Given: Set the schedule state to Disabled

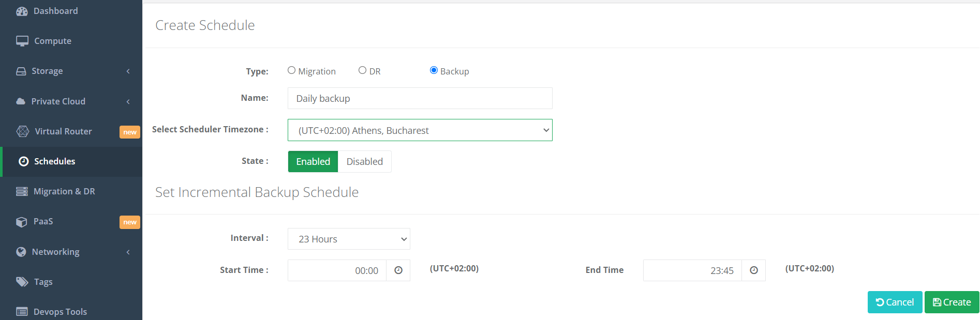Looking at the screenshot, I should [x=365, y=162].
